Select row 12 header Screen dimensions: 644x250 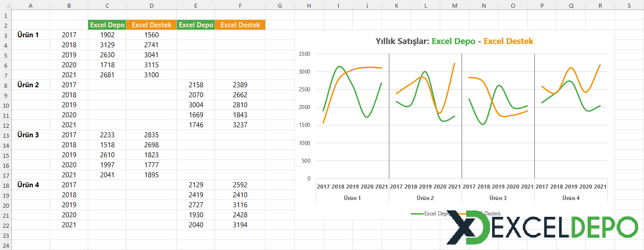click(x=5, y=125)
